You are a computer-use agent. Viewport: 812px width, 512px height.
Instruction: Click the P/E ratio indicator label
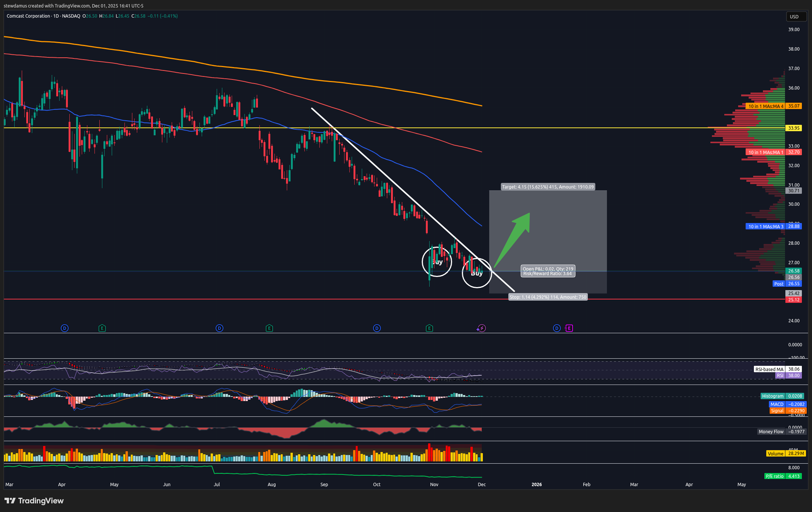(x=775, y=476)
